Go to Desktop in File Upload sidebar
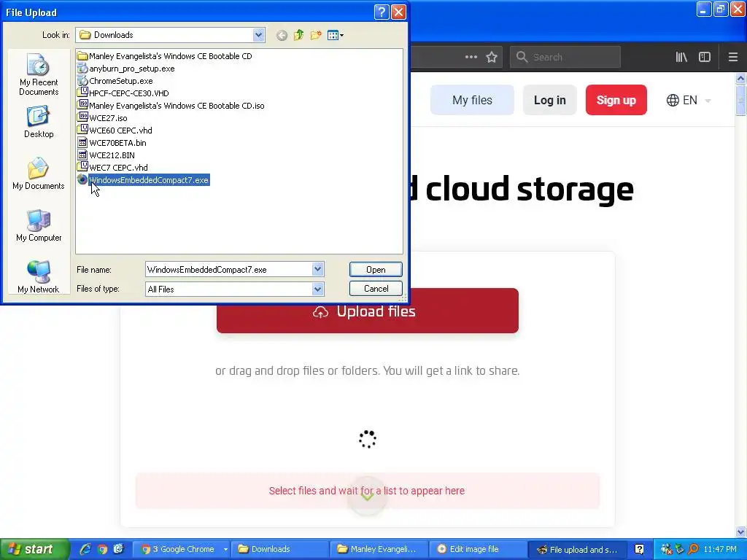Screen dimensions: 747x560 [39, 122]
